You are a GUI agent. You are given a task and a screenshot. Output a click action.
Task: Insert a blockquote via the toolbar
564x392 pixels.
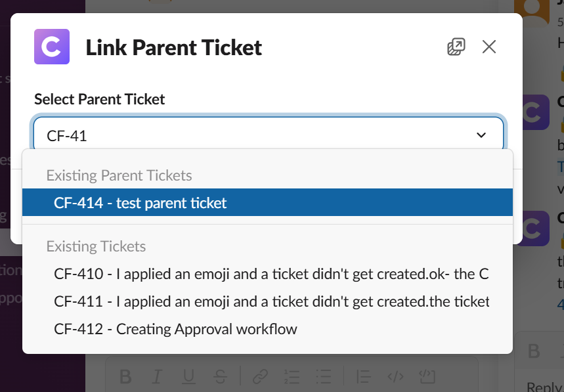[363, 376]
